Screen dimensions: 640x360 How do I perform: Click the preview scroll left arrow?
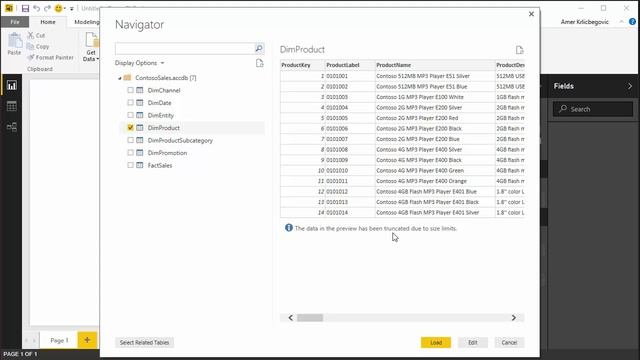click(x=291, y=318)
